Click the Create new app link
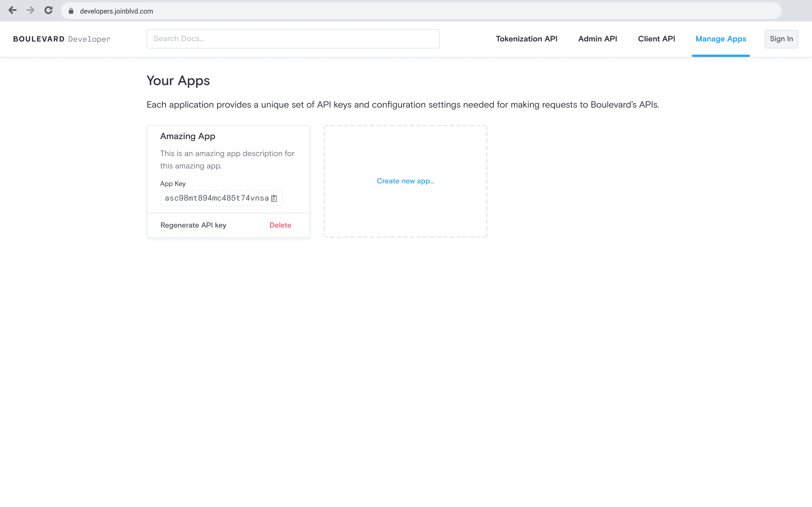Viewport: 812px width, 507px height. (x=405, y=181)
